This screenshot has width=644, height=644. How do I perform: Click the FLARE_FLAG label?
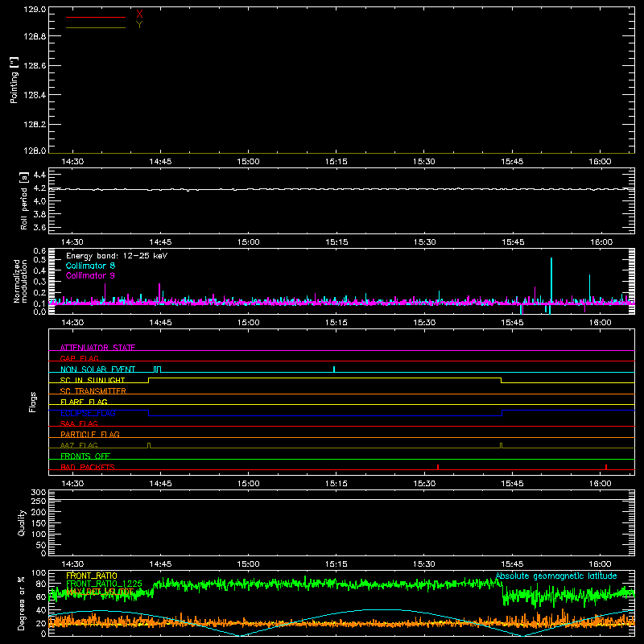point(84,402)
